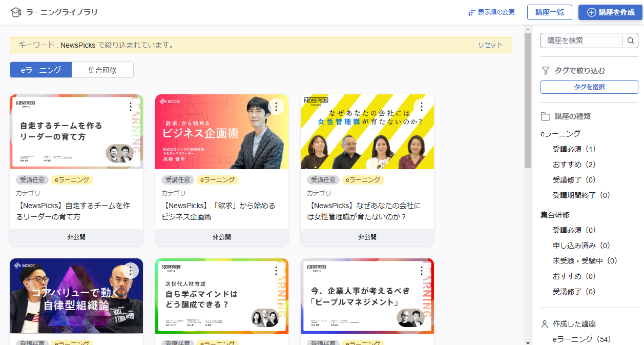Open three-dot menu on コアバリュー card
The image size is (644, 345).
click(131, 271)
